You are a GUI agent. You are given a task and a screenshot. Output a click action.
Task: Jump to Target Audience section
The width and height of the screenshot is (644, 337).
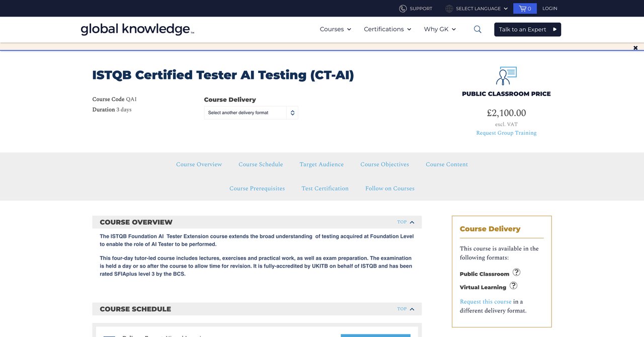tap(321, 164)
